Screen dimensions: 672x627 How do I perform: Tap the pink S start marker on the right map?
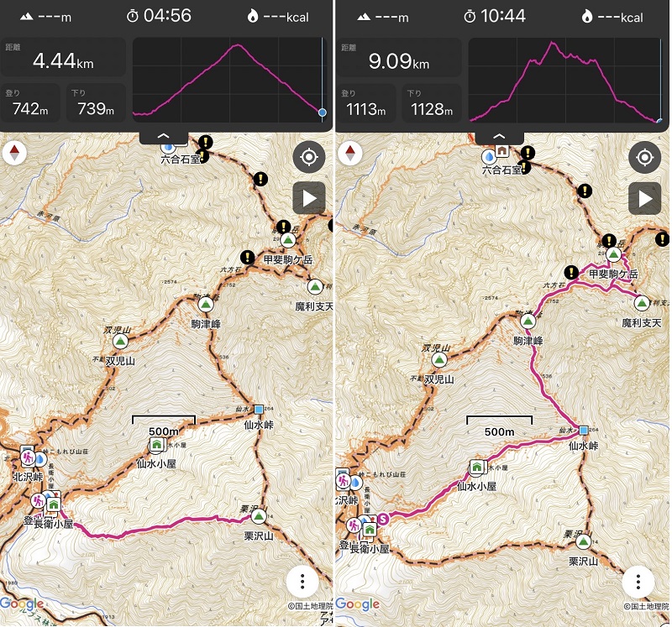point(384,518)
